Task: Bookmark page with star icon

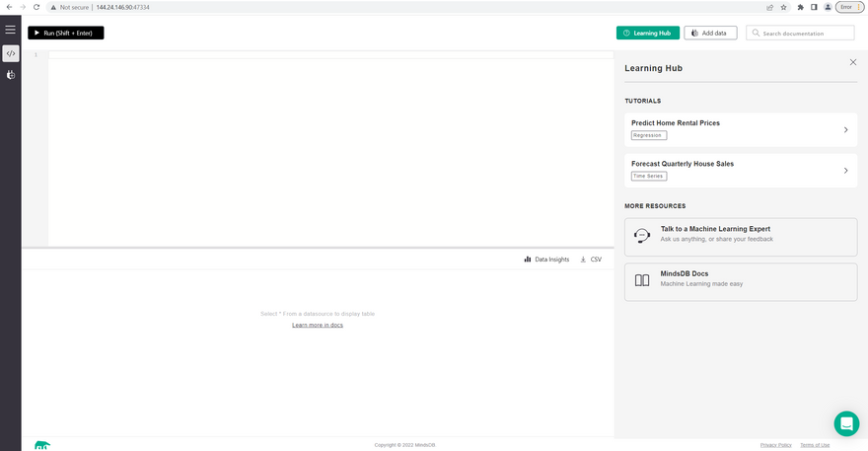Action: [784, 7]
